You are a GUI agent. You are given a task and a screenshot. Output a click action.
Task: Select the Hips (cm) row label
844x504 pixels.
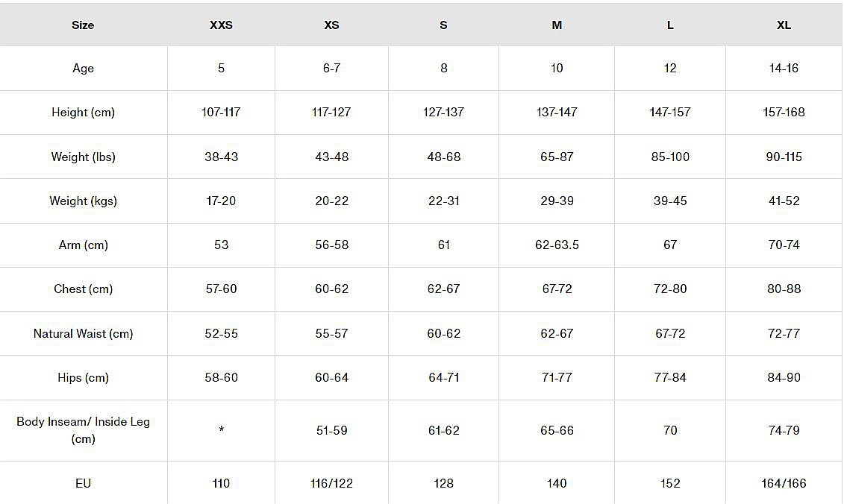tap(83, 377)
